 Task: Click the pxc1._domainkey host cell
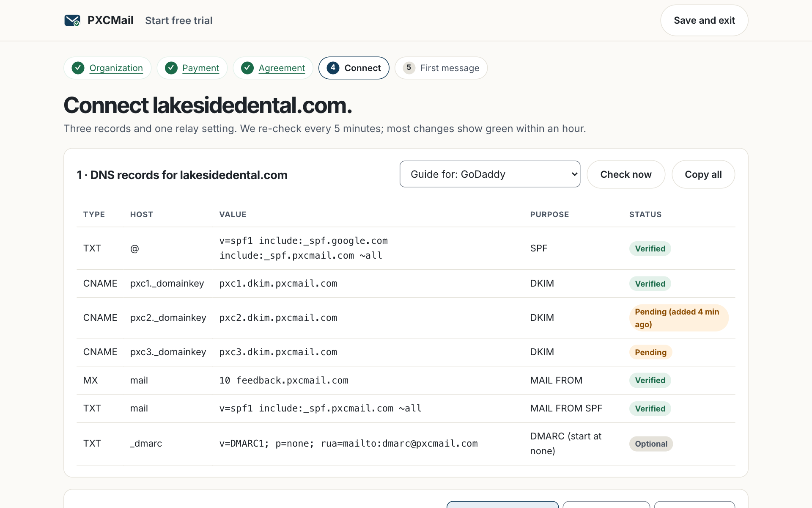click(167, 283)
